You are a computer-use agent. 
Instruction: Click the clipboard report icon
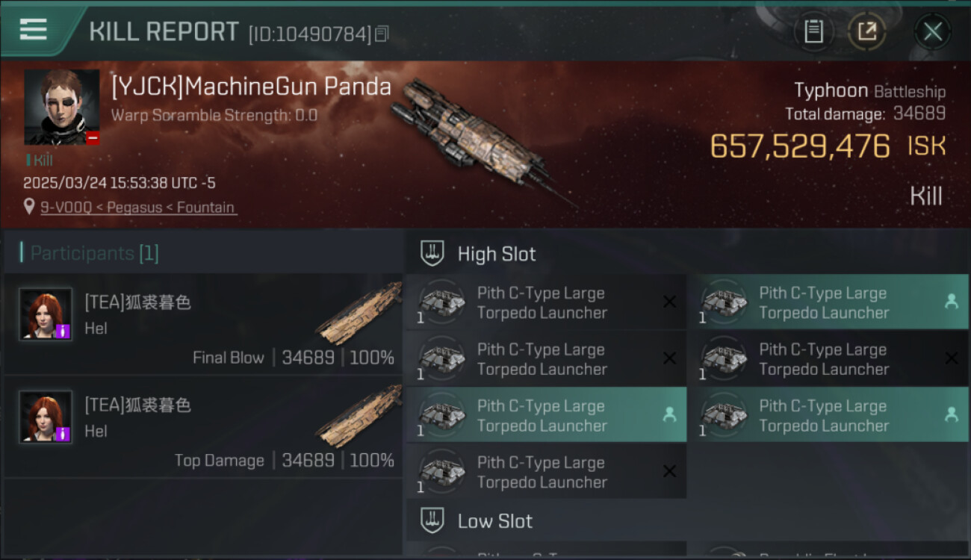coord(813,31)
